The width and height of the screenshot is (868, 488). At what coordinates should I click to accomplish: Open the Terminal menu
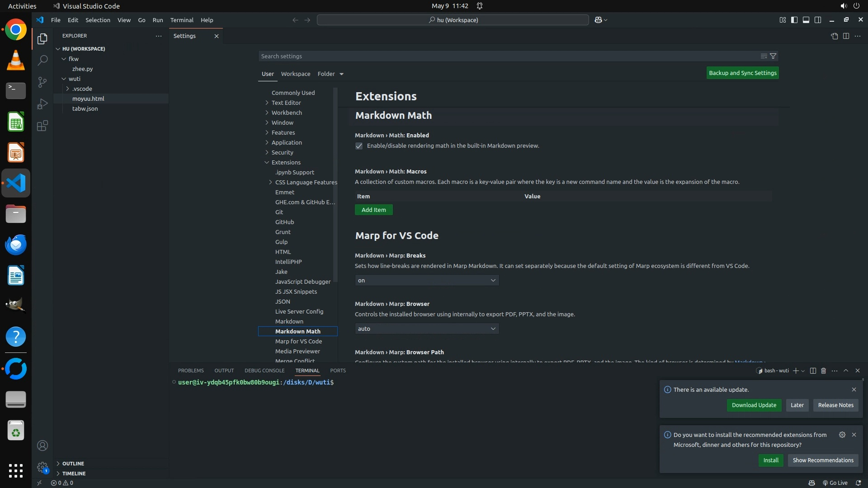pyautogui.click(x=182, y=20)
